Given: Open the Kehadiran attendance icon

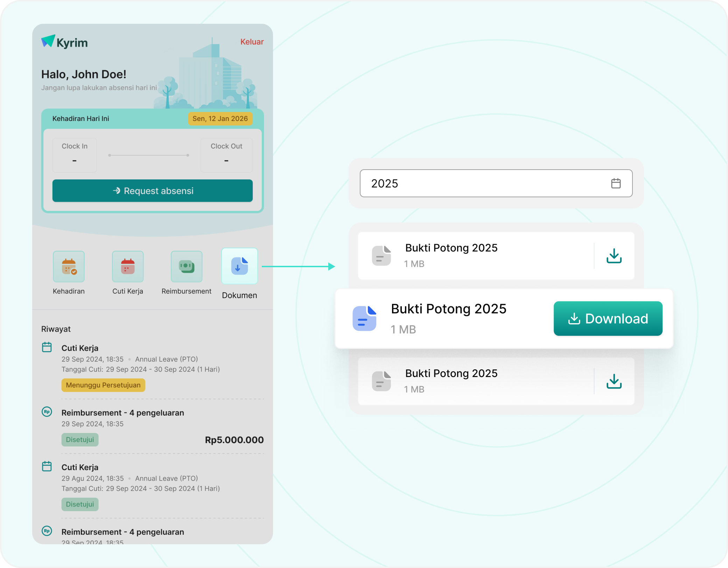Looking at the screenshot, I should point(69,267).
